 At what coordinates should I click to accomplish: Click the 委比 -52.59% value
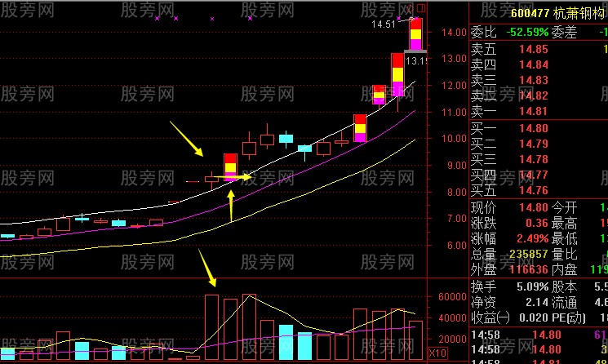[527, 32]
